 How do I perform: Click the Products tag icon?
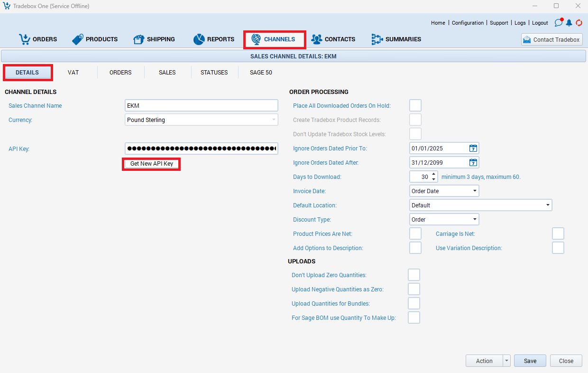(78, 39)
